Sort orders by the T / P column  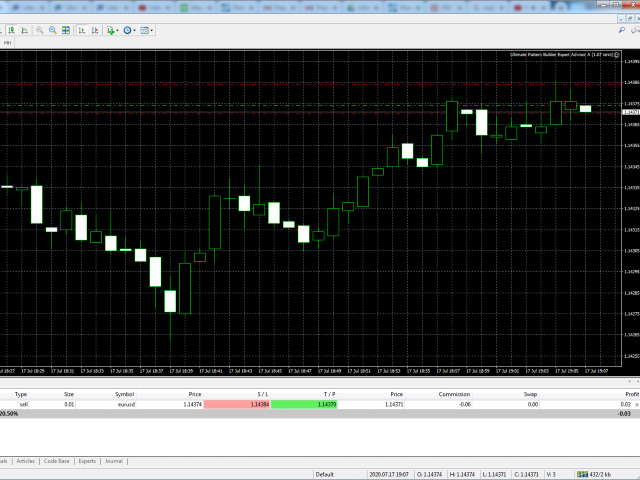coord(329,394)
